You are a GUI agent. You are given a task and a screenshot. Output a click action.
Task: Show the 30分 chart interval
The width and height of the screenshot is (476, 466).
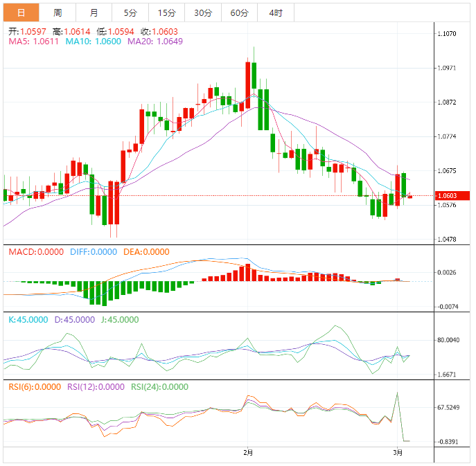203,12
